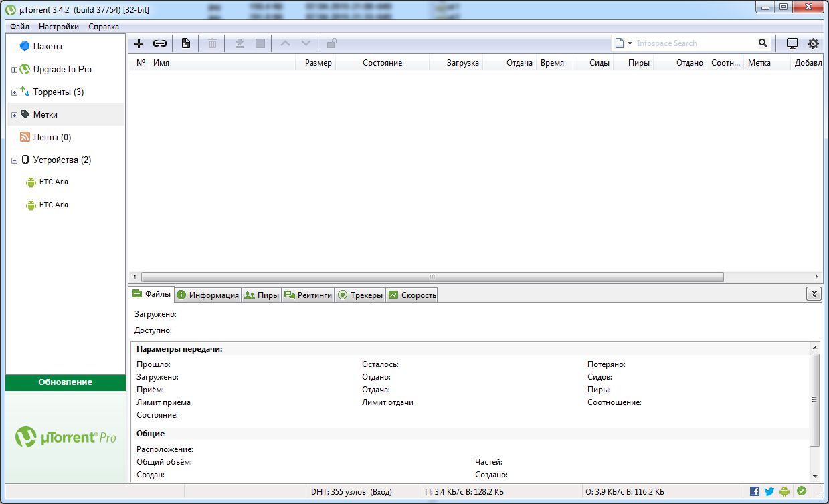Open Настройки menu
Image resolution: width=829 pixels, height=504 pixels.
(x=59, y=27)
